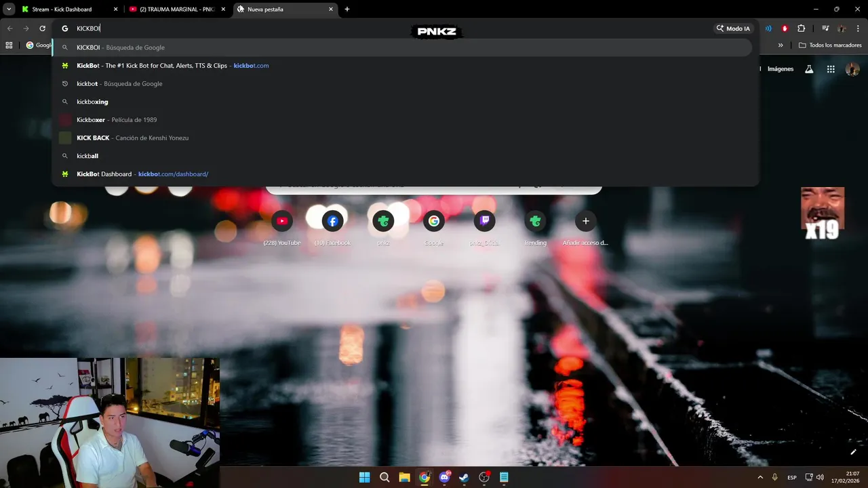This screenshot has width=868, height=488.
Task: Show hidden system tray icons
Action: point(759,477)
